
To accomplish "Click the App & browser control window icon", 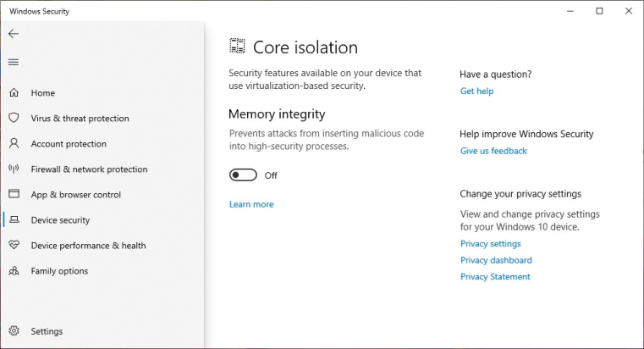I will point(14,194).
